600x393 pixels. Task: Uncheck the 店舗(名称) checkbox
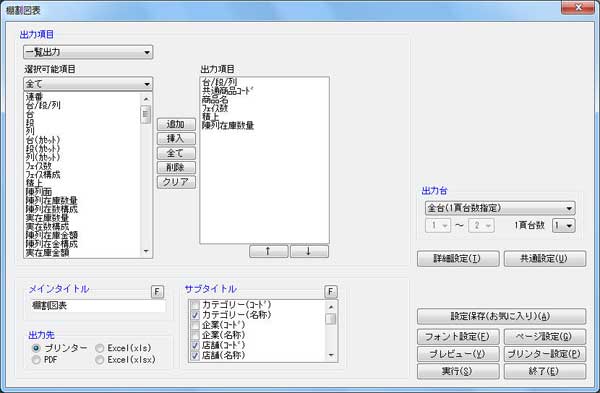pos(195,355)
